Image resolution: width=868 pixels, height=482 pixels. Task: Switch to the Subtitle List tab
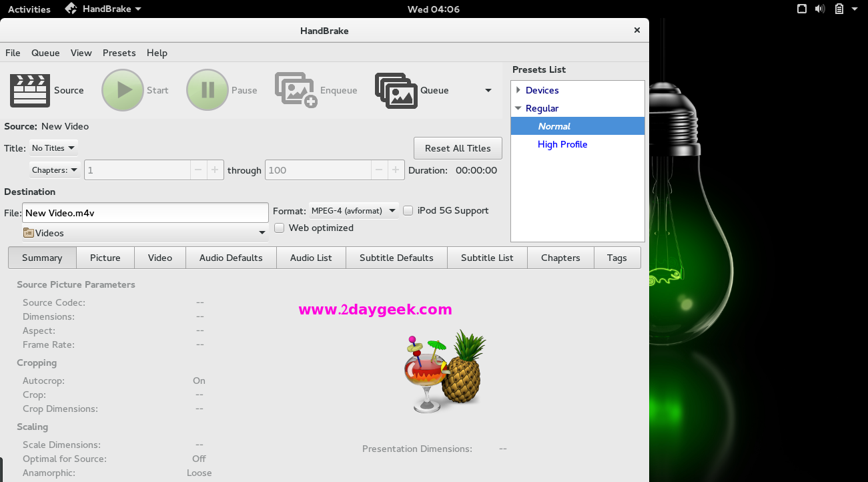pos(487,258)
